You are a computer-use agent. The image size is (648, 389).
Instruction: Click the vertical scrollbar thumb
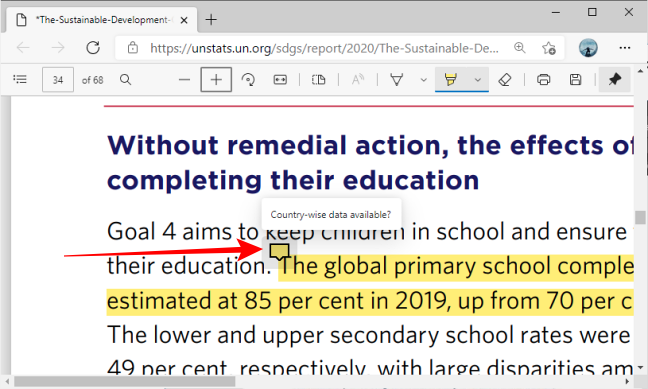point(640,217)
